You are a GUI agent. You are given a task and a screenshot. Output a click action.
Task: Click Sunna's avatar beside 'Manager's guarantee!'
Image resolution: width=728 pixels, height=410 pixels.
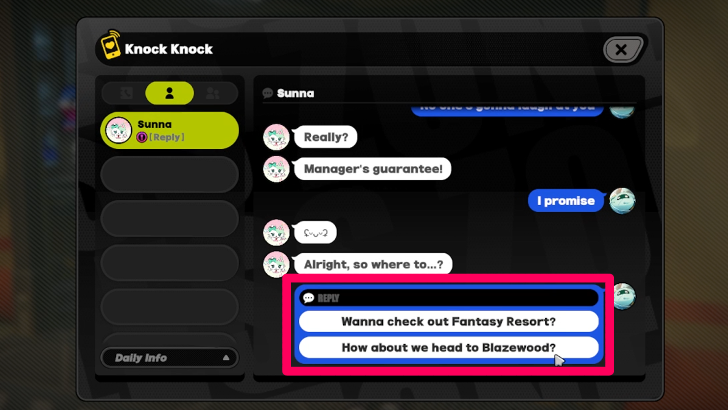tap(276, 169)
